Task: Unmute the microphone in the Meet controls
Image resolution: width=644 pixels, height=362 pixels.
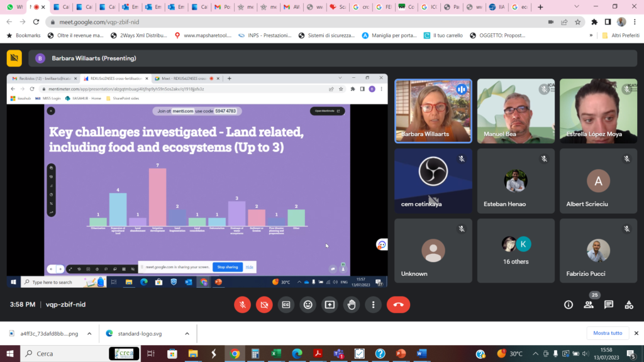Action: pos(242,305)
